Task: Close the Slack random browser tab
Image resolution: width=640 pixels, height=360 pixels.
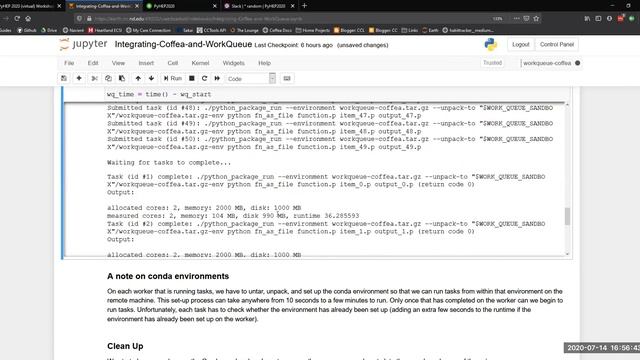Action: (x=292, y=6)
